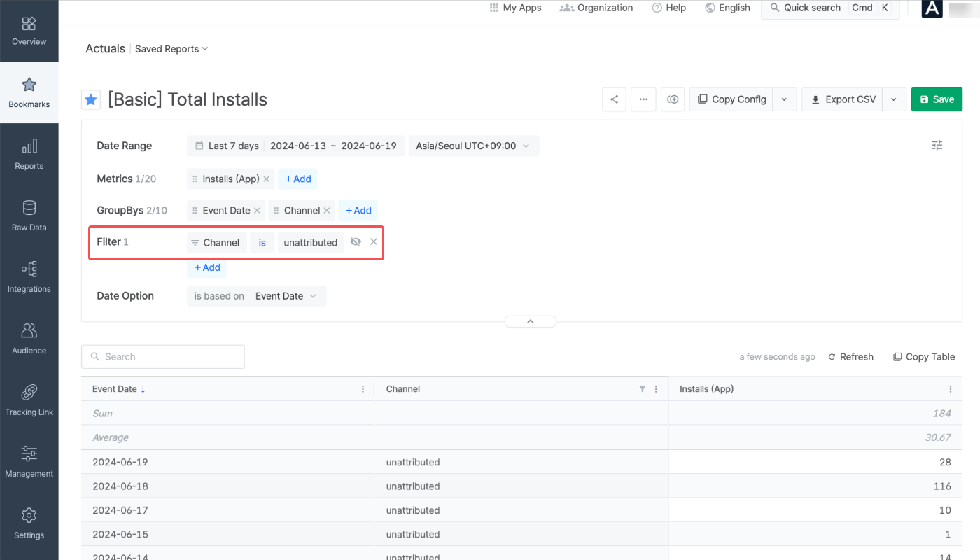
Task: Toggle the blue bookmark star on the report
Action: (x=91, y=100)
